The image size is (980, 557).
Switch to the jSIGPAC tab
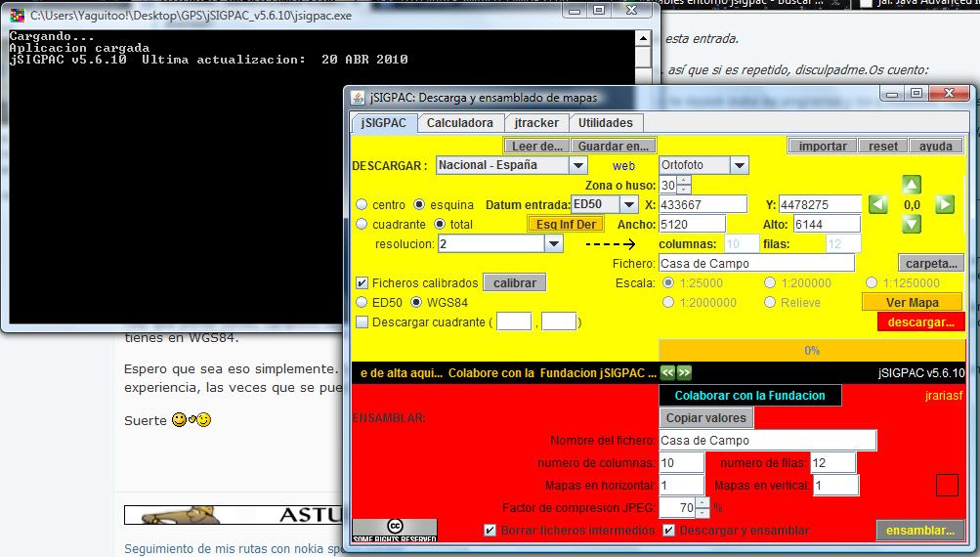pyautogui.click(x=384, y=122)
